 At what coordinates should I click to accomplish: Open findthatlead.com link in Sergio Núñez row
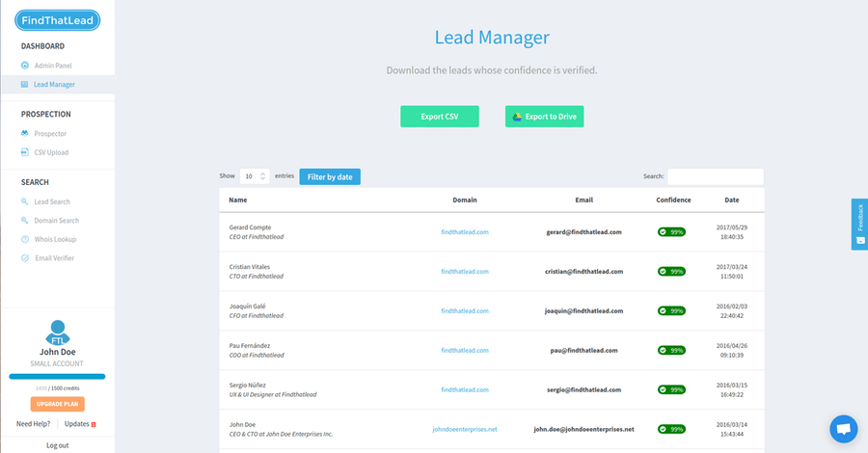coord(465,389)
